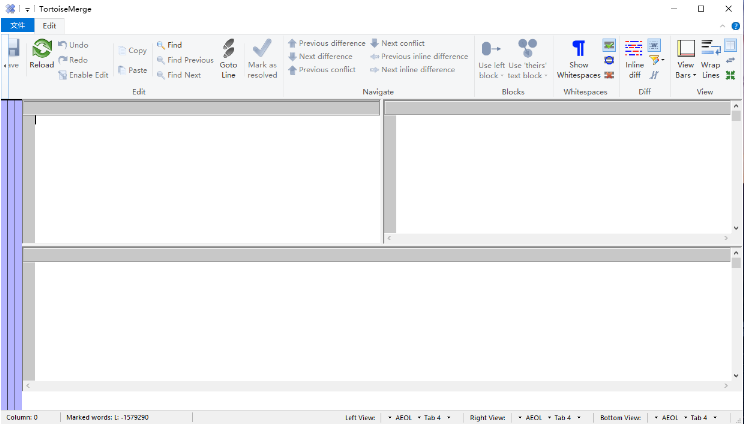Click the Reload icon
This screenshot has height=424, width=744.
pyautogui.click(x=42, y=49)
